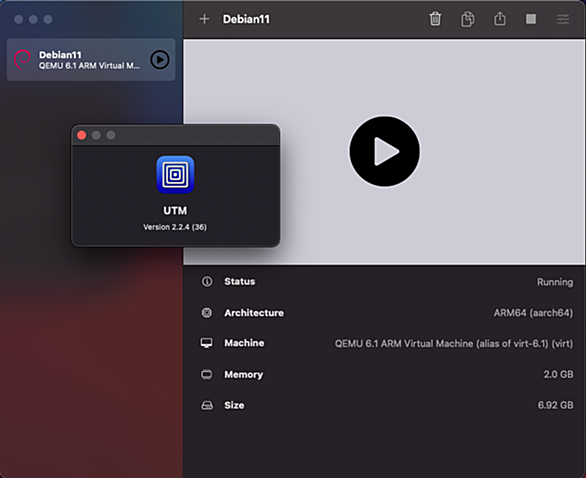The width and height of the screenshot is (586, 478).
Task: Click QEMU 6.1 ARM Virtual Machine details text
Action: click(454, 343)
